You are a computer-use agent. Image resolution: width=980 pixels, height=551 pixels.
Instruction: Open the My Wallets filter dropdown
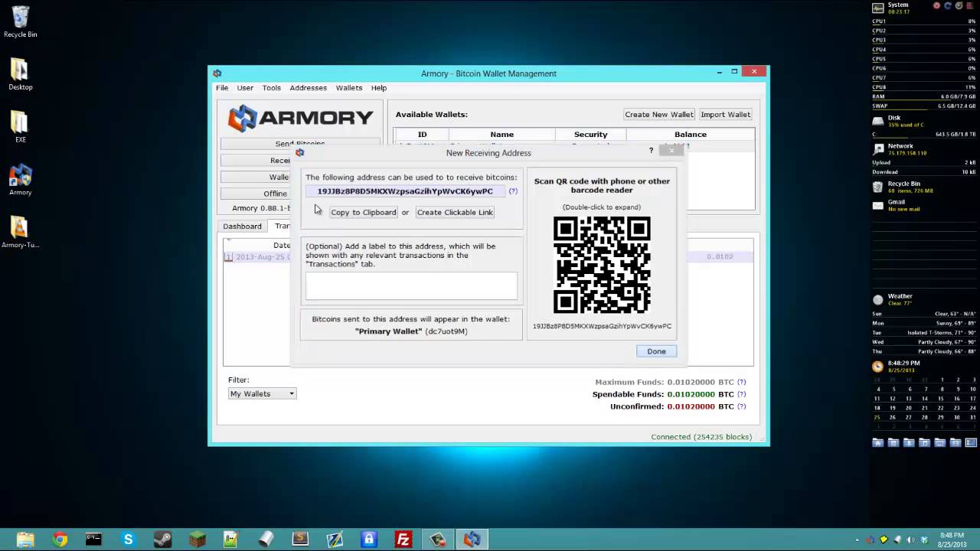[262, 393]
